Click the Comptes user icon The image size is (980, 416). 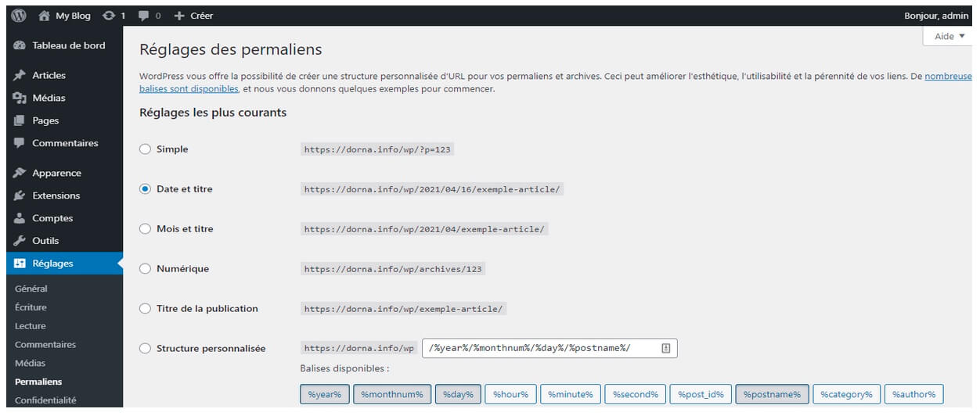20,218
